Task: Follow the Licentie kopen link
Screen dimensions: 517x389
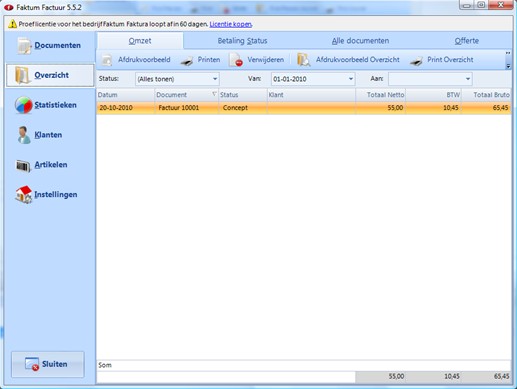Action: [x=230, y=24]
